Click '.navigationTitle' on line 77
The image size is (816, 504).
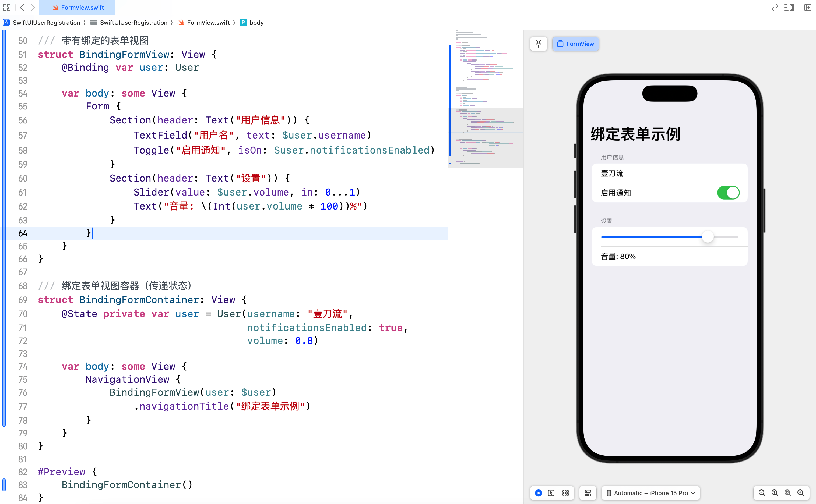(181, 406)
